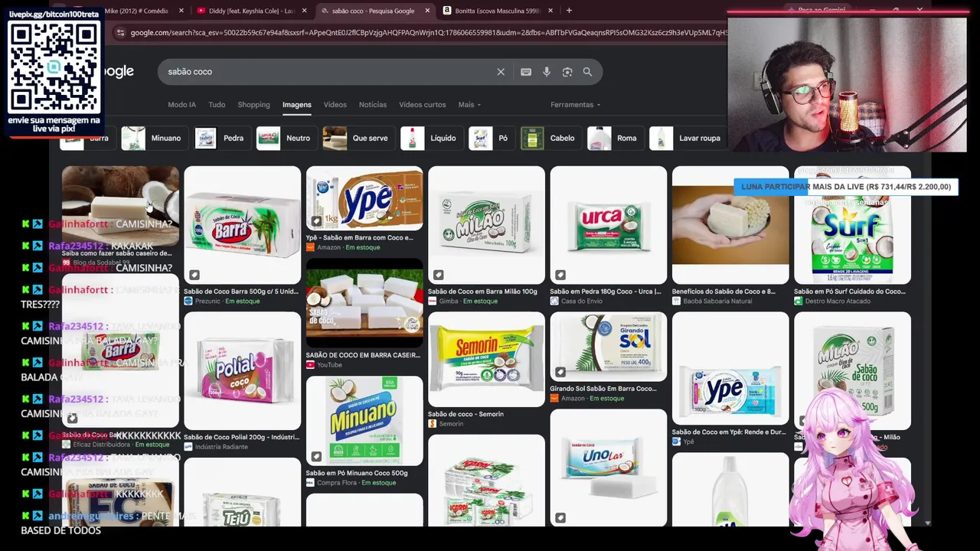The width and height of the screenshot is (980, 551).
Task: Switch to the 'Modo IA' tab
Action: (x=182, y=105)
